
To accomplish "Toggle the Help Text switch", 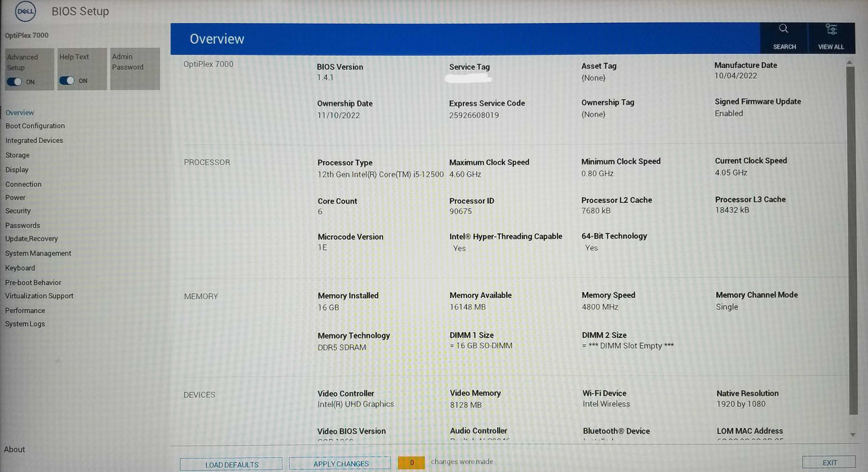I will pyautogui.click(x=67, y=81).
